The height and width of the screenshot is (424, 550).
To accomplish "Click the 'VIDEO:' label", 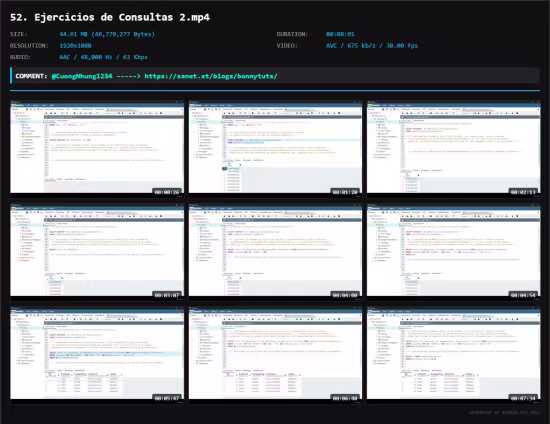I will pos(287,46).
